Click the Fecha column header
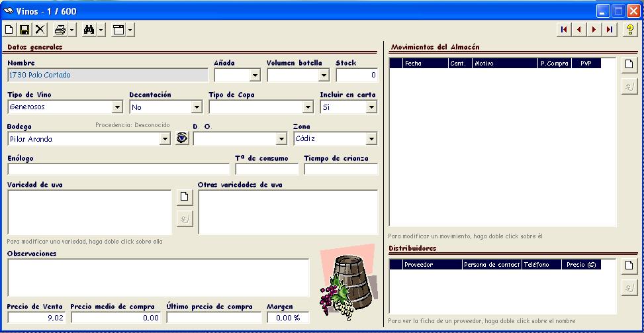Viewport: 644px width, 333px height. (426, 64)
